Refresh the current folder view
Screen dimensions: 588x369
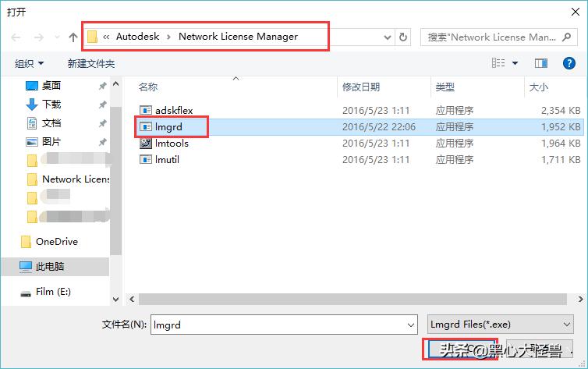[403, 37]
